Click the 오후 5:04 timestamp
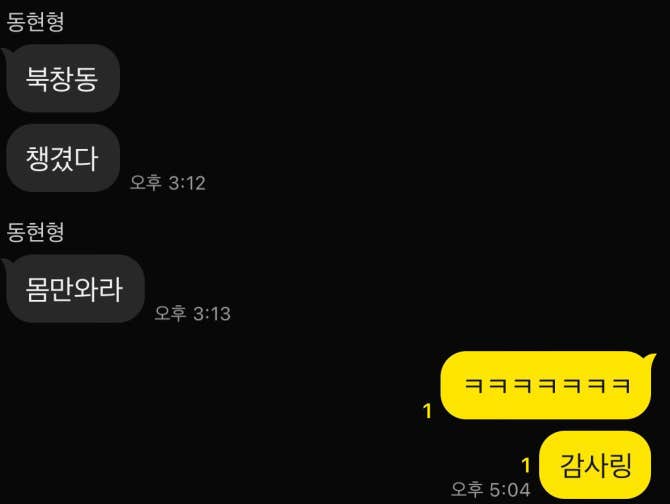This screenshot has width=670, height=504. [491, 489]
